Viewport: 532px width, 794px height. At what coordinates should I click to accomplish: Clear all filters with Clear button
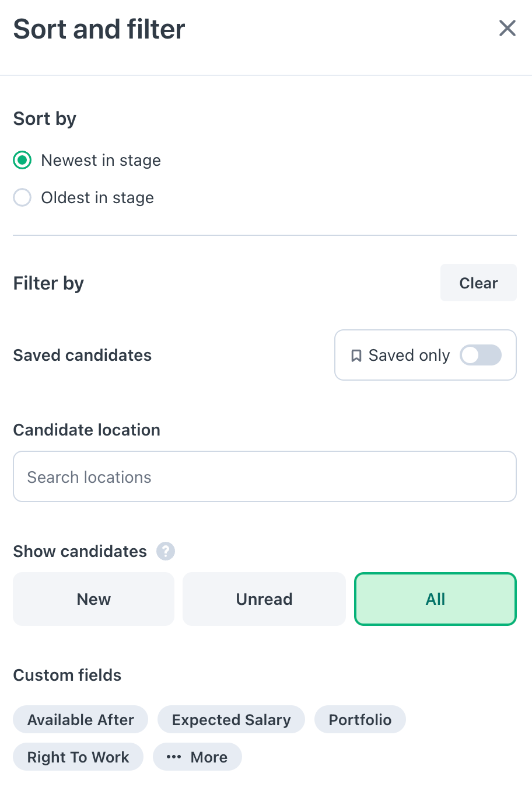click(478, 283)
